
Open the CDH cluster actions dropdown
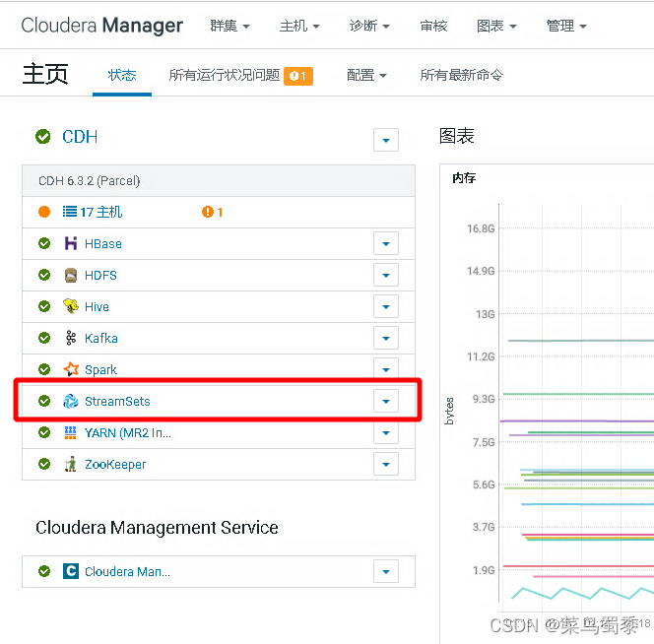(x=386, y=140)
